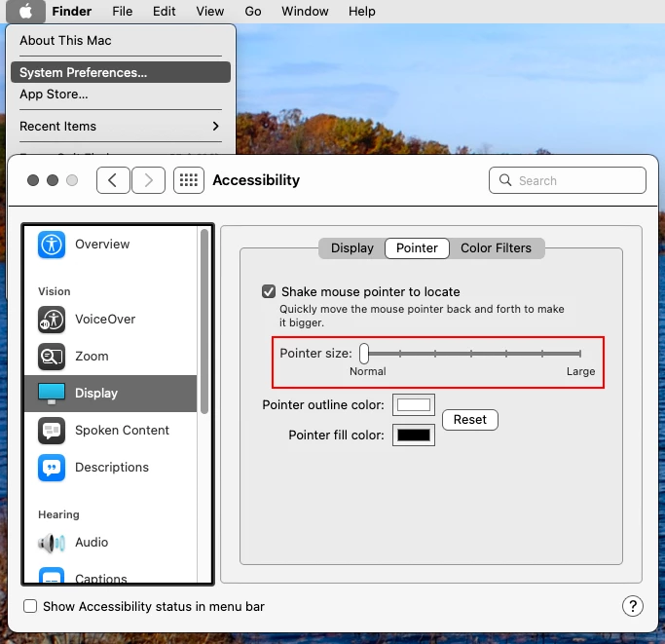Screen dimensions: 665x644
Task: Open the View menu
Action: tap(210, 12)
